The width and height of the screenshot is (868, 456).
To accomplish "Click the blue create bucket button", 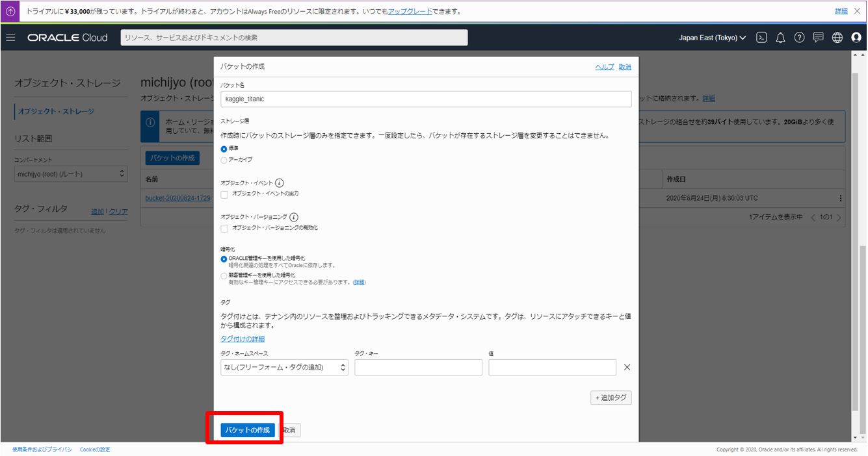I will pos(247,430).
